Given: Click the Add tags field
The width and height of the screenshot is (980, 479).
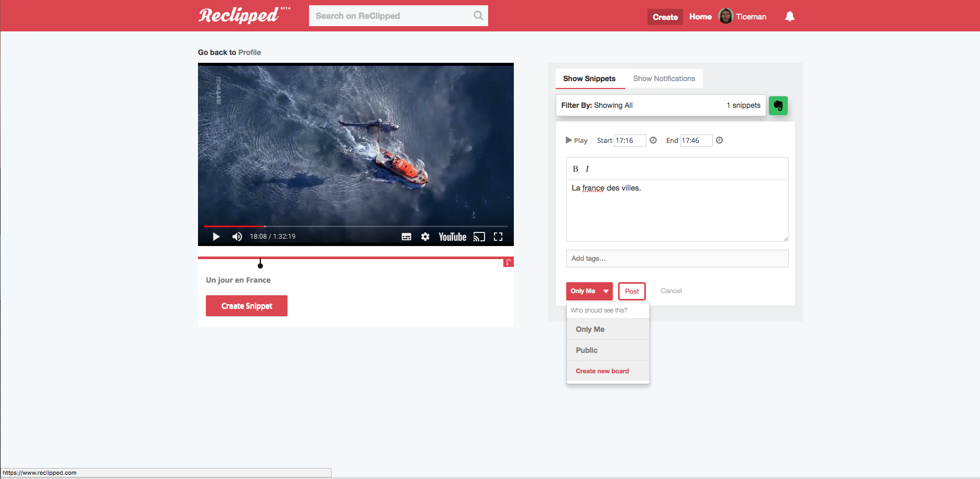Looking at the screenshot, I should [677, 259].
